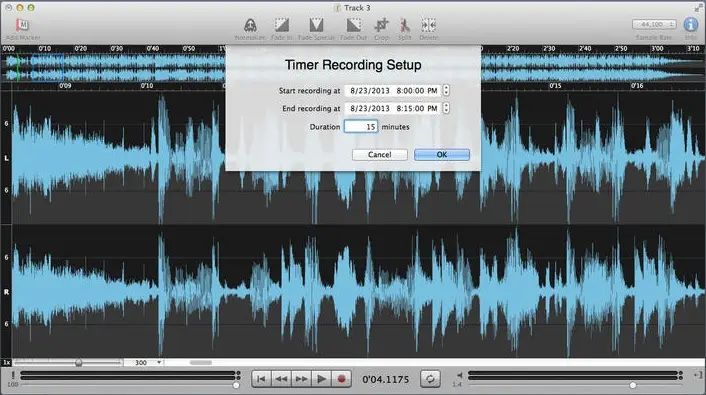Image resolution: width=706 pixels, height=395 pixels.
Task: Click the 3'00 mark on overview ruler
Action: (657, 48)
